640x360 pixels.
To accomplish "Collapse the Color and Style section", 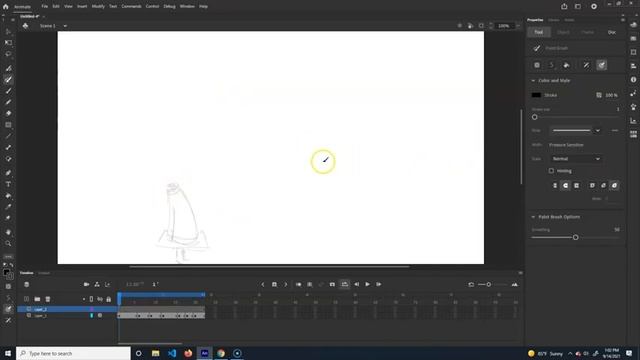I will coord(533,80).
